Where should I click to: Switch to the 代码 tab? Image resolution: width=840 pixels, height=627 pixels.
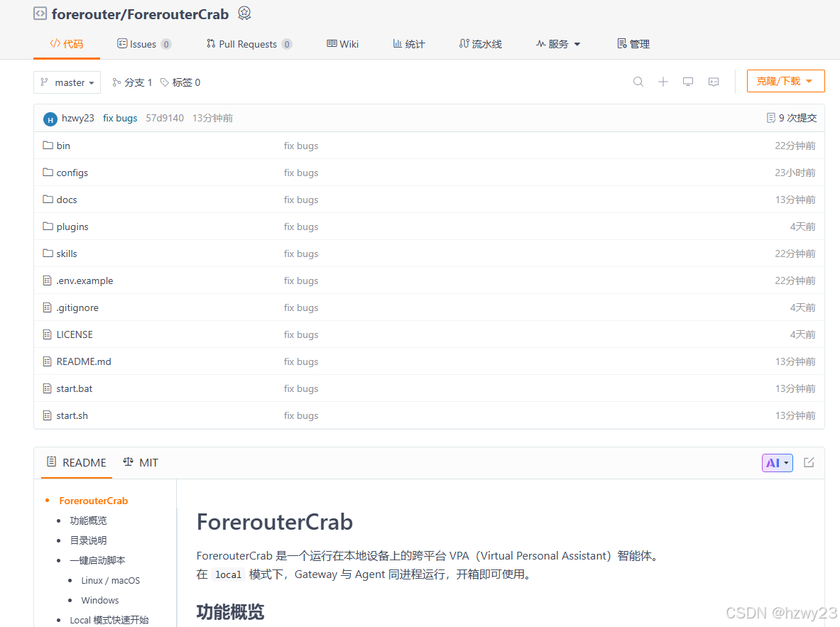click(67, 44)
